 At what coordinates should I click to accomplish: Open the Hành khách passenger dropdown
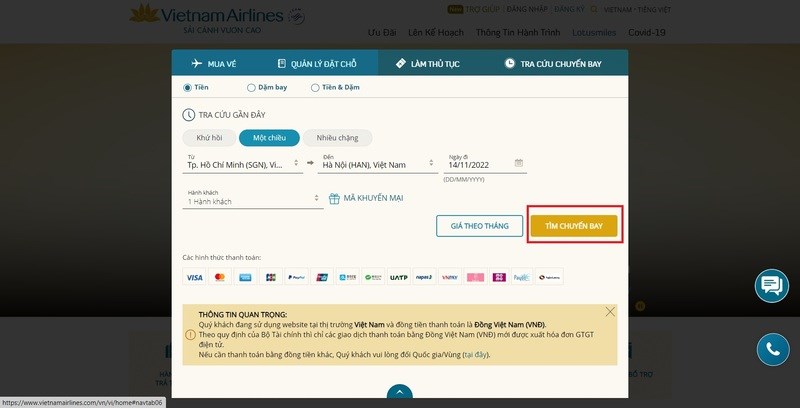coord(253,198)
